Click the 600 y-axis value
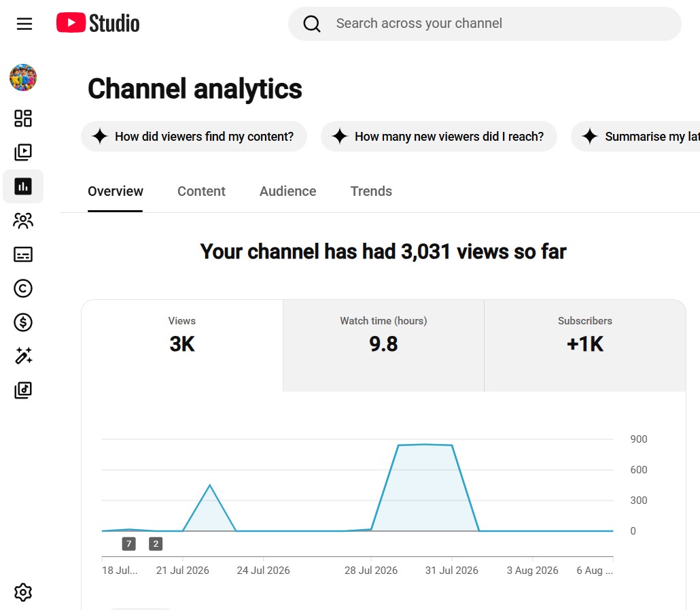 pos(638,470)
